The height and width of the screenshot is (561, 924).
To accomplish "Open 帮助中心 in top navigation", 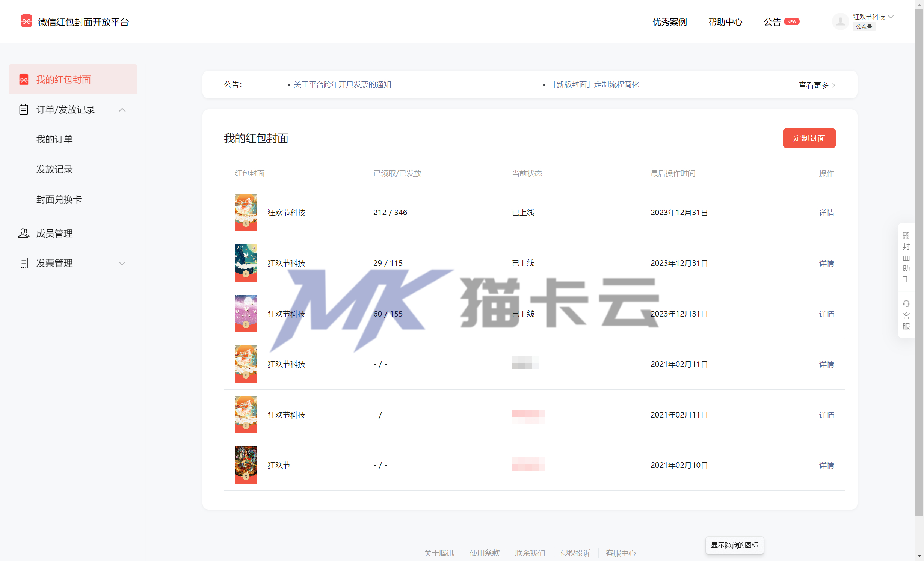I will (x=725, y=22).
